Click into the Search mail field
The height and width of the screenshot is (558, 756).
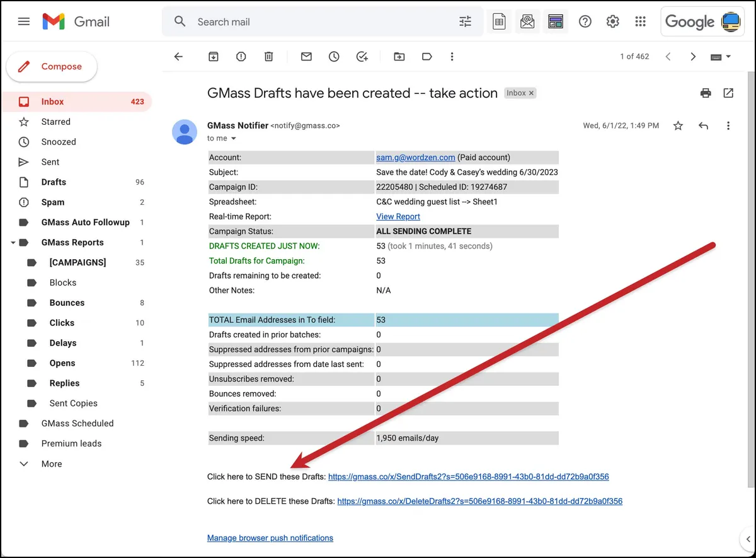click(x=321, y=21)
